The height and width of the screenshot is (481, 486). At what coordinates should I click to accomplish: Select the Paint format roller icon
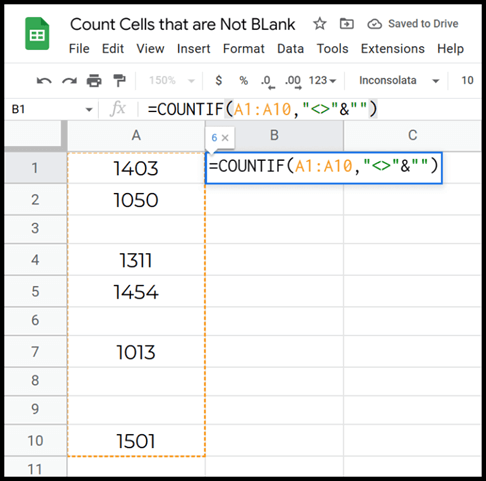(x=119, y=81)
